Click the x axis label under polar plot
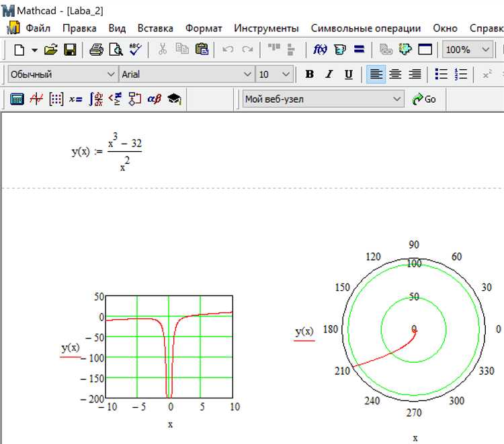This screenshot has width=504, height=444. click(x=415, y=438)
